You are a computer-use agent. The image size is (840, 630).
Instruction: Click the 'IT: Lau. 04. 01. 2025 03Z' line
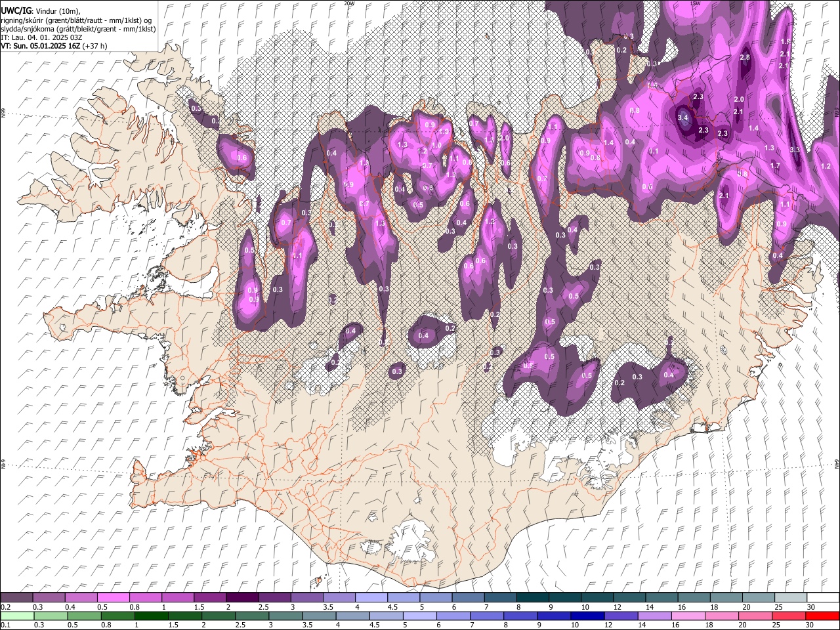41,38
